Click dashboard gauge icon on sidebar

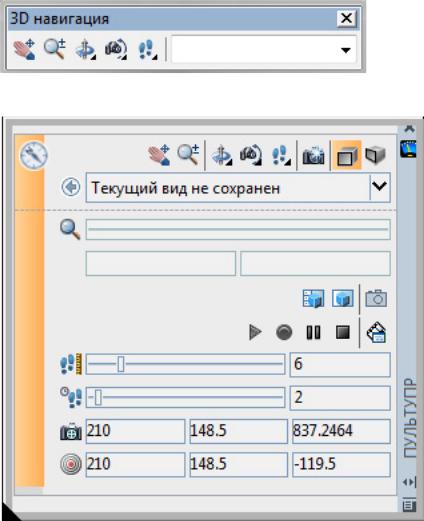(408, 149)
